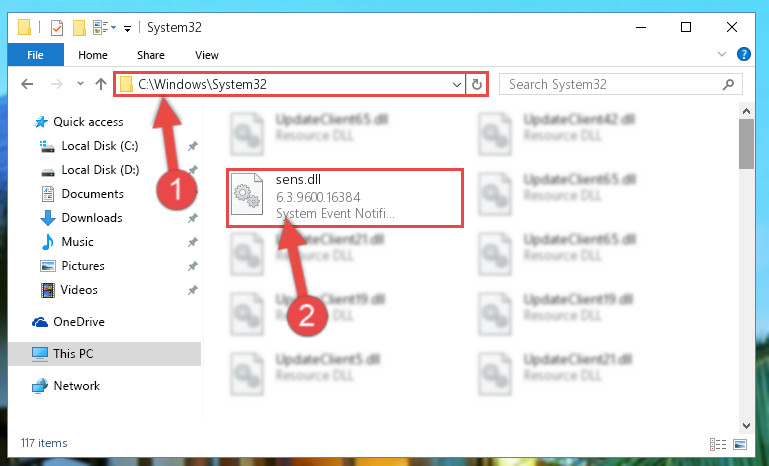
Task: Switch to details view icon in status bar
Action: tap(718, 444)
